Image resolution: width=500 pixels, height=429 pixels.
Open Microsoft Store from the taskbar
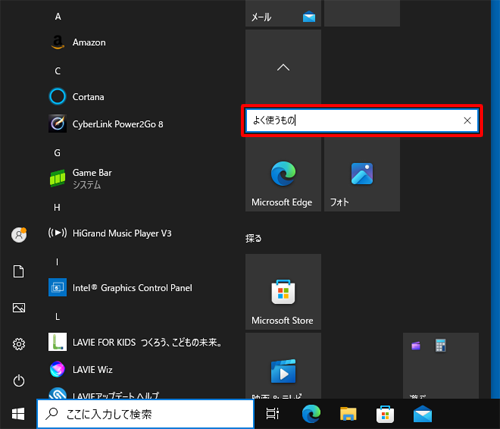point(385,414)
